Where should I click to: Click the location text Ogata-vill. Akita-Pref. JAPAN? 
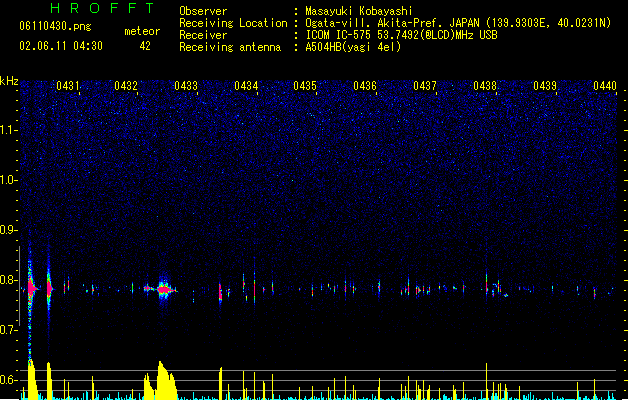(392, 23)
